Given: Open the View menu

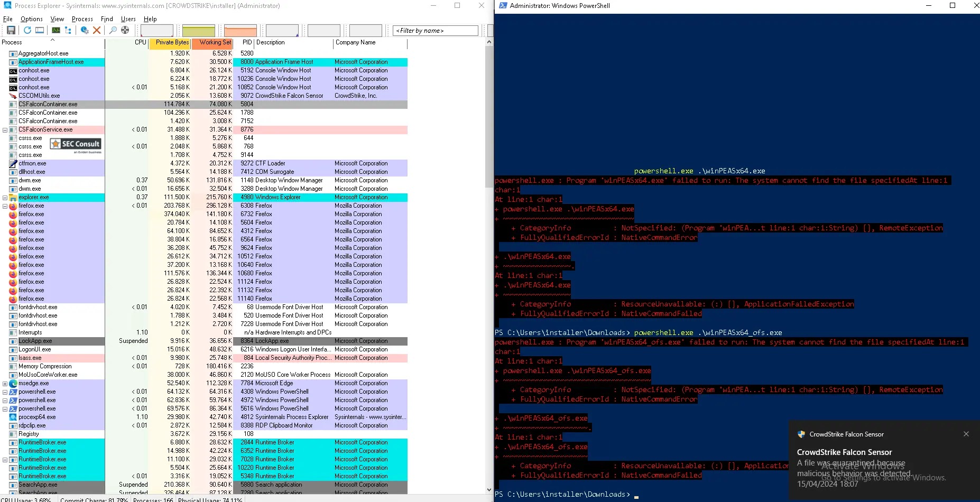Looking at the screenshot, I should [57, 19].
